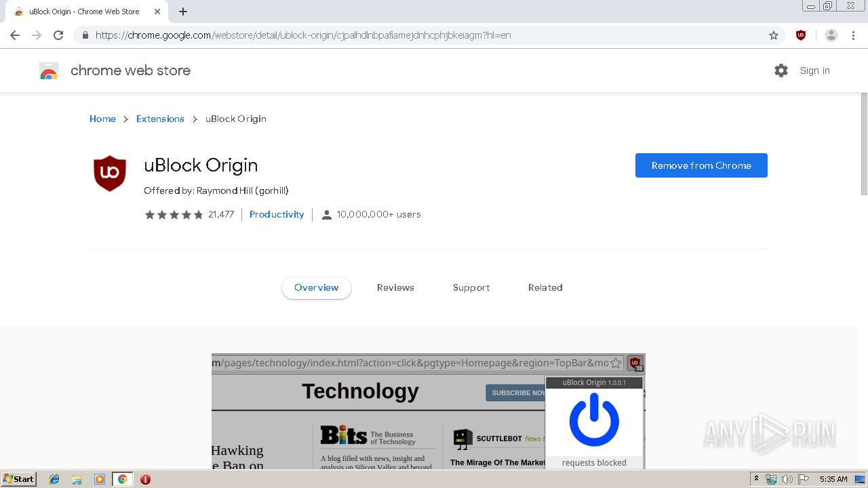Click 'Offered by: Raymond Hill (gorhill)' text
The width and height of the screenshot is (868, 488).
pos(216,191)
